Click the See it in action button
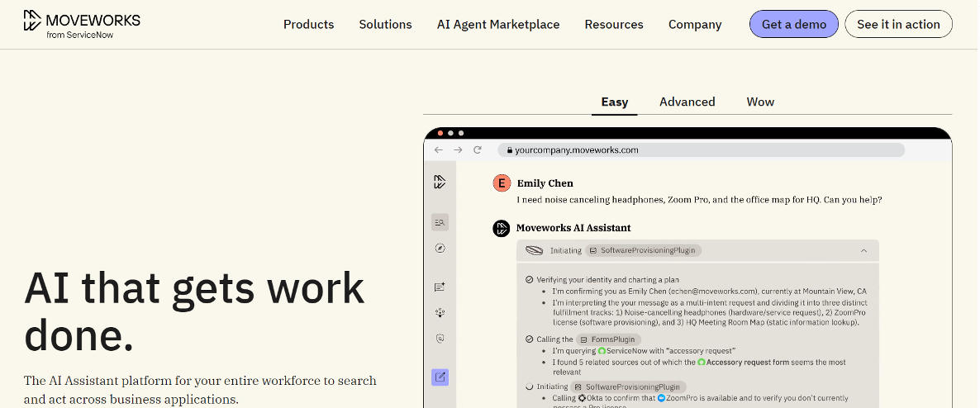The height and width of the screenshot is (408, 980). point(898,25)
